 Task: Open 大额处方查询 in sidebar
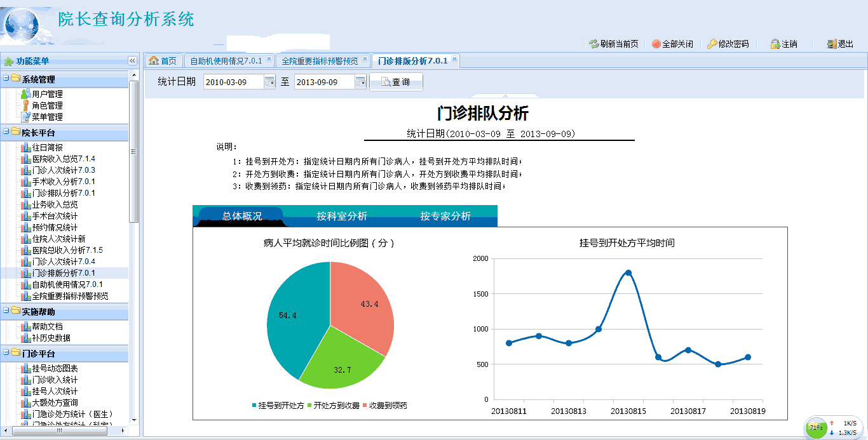point(55,403)
